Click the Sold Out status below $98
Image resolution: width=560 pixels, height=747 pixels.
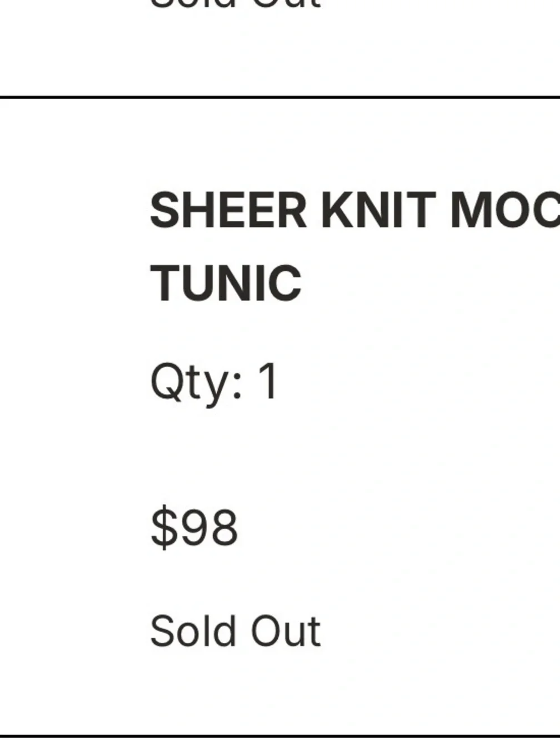pos(235,631)
